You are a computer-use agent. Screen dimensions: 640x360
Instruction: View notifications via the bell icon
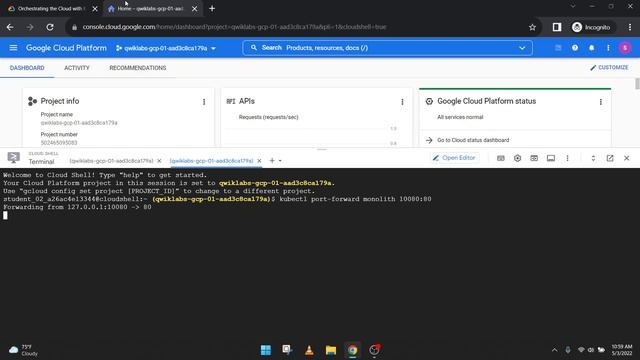click(591, 48)
